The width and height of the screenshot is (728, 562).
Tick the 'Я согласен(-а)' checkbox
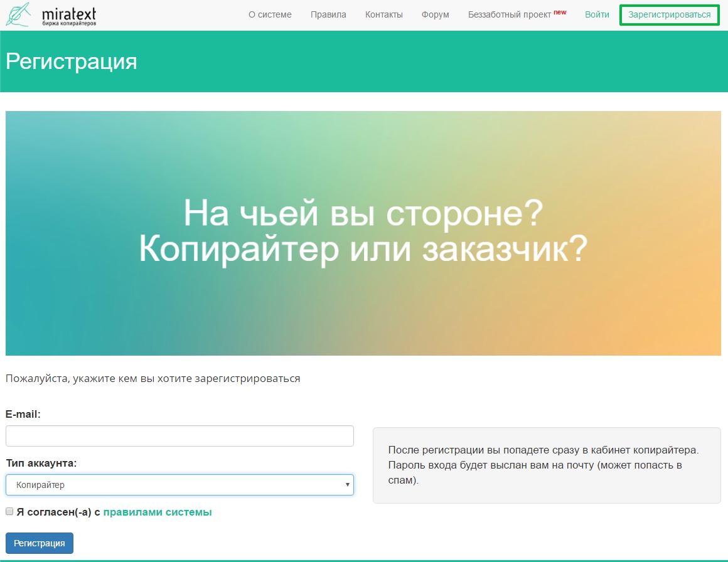9,511
